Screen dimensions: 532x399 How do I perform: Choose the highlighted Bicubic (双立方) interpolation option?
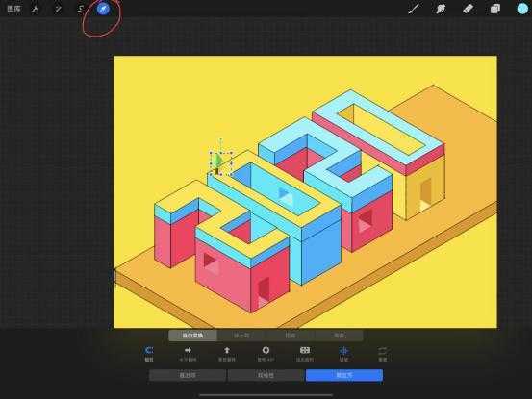coord(344,375)
